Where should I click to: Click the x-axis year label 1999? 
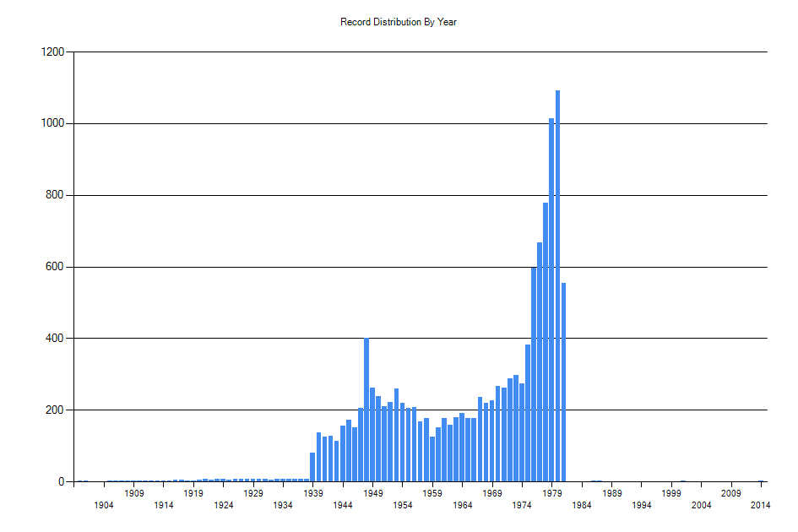point(671,493)
